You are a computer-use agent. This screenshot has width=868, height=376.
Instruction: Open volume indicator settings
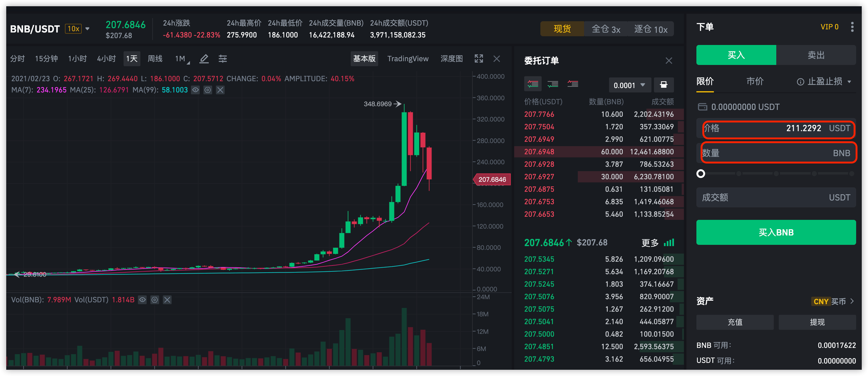coord(155,300)
